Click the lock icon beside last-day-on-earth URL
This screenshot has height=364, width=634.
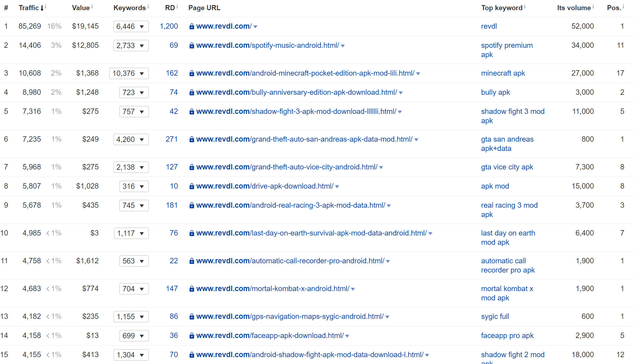(x=192, y=233)
